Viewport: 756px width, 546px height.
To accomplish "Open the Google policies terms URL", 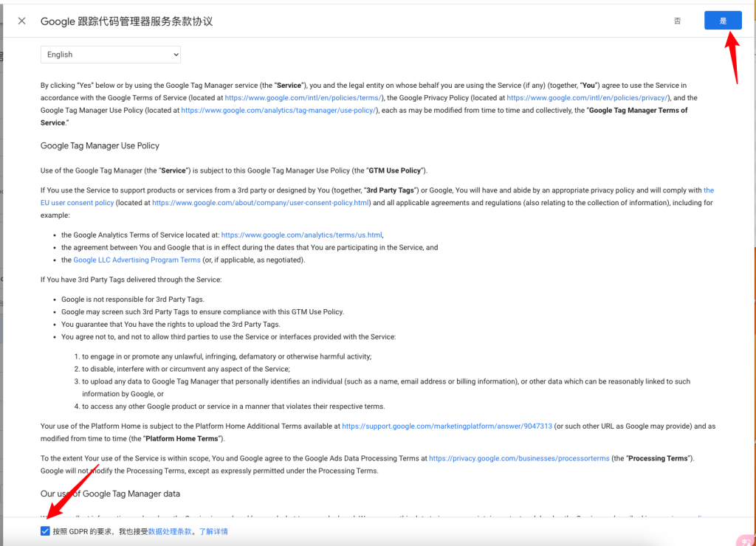I will (x=303, y=98).
